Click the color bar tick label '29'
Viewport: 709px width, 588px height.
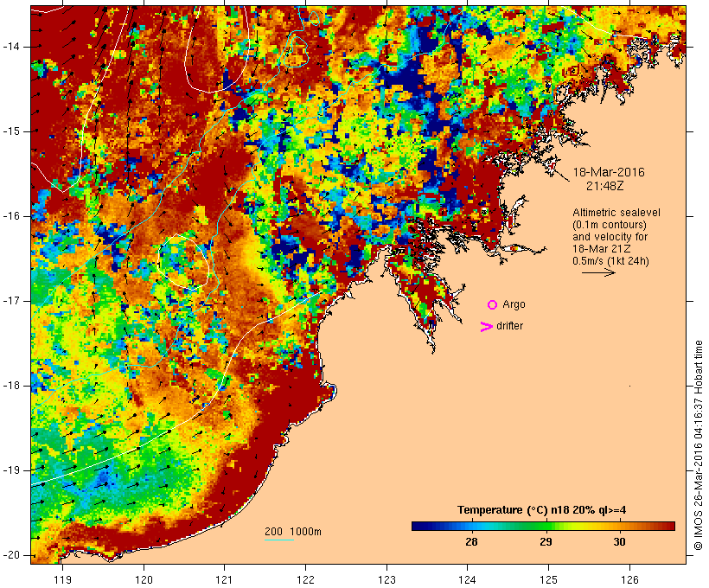point(546,542)
